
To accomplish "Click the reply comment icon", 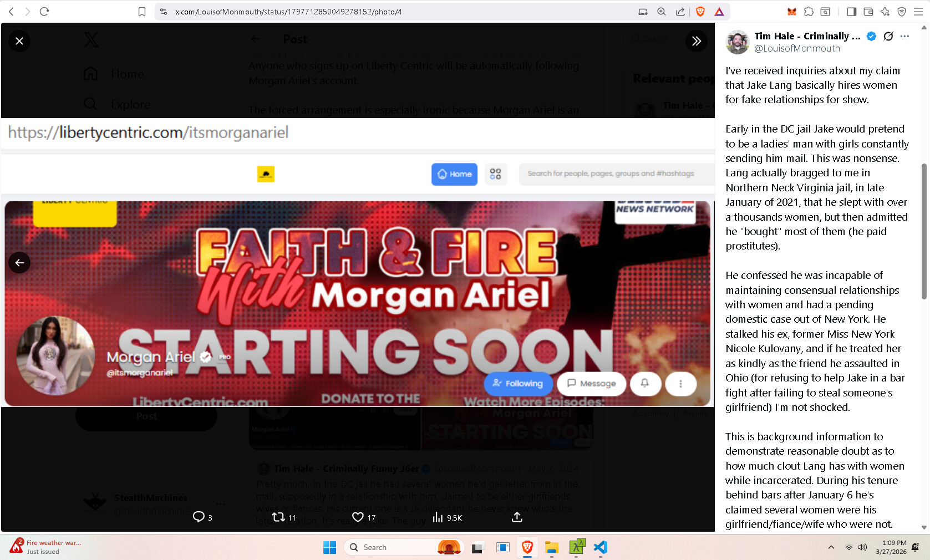I will point(199,517).
